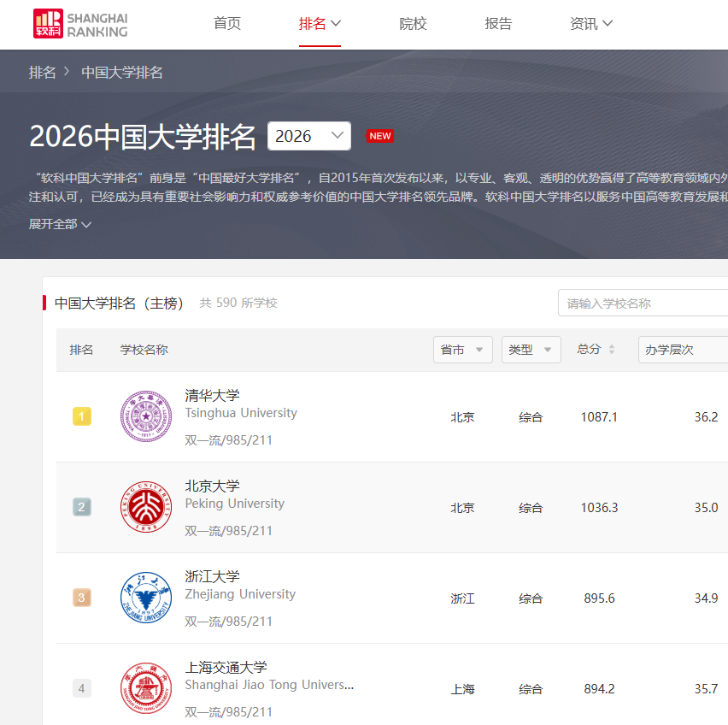This screenshot has height=725, width=728.
Task: Click the 2026中国大学排名 page heading
Action: click(x=143, y=137)
